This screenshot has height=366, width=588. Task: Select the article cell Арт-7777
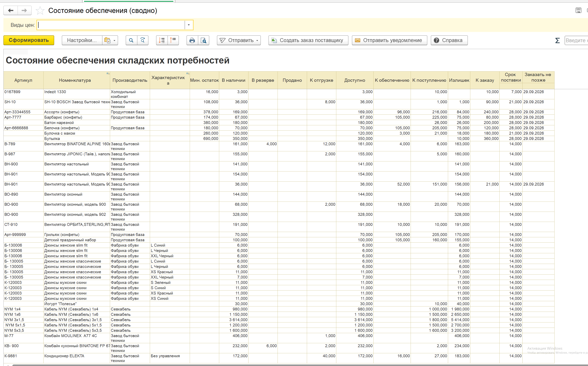click(23, 117)
